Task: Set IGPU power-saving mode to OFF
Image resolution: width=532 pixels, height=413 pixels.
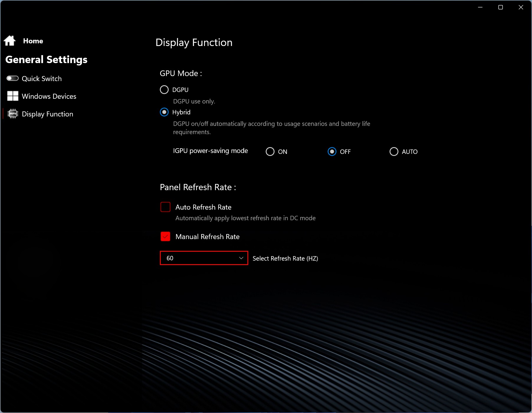Action: click(x=332, y=152)
